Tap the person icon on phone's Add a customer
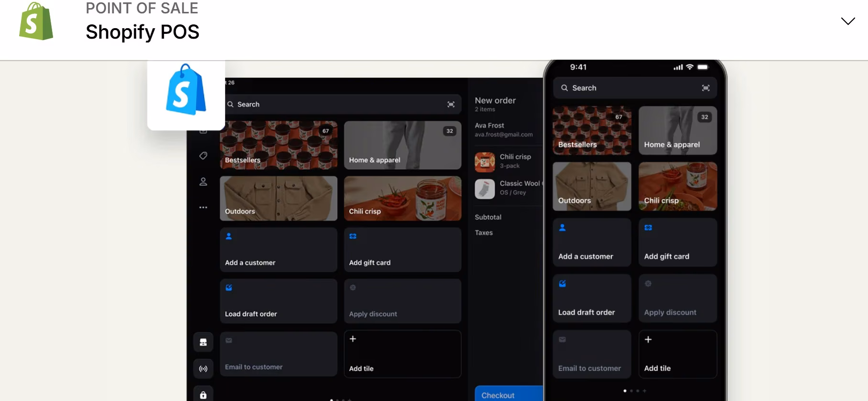 click(562, 228)
